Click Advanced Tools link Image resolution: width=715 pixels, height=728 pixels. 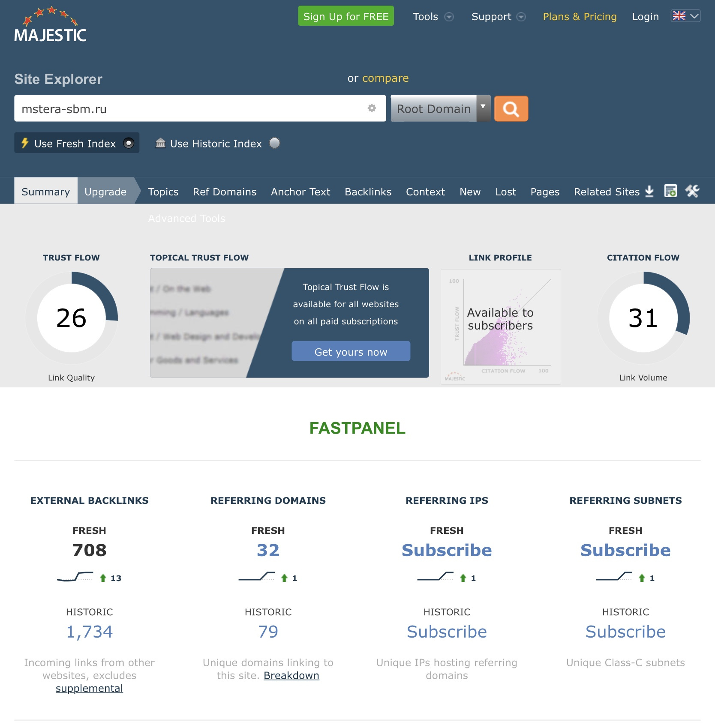[x=186, y=219]
